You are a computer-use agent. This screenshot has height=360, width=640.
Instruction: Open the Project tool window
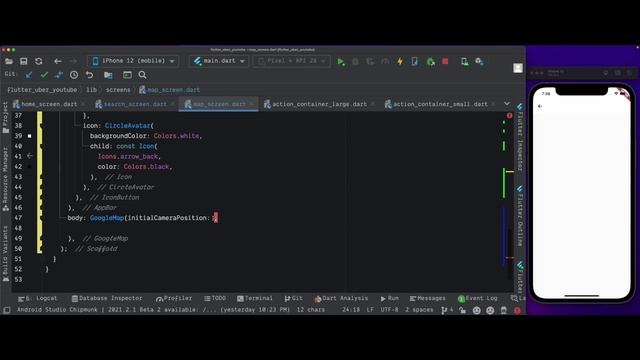(x=5, y=118)
